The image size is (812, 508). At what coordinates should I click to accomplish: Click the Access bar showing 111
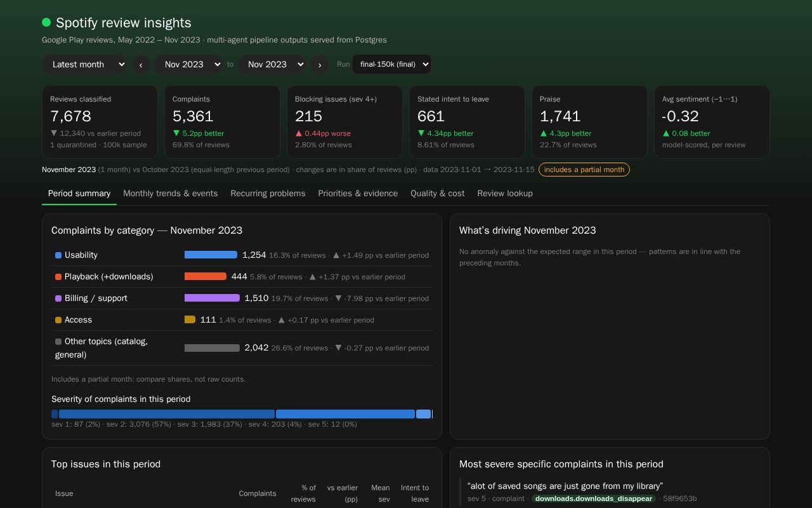[190, 319]
